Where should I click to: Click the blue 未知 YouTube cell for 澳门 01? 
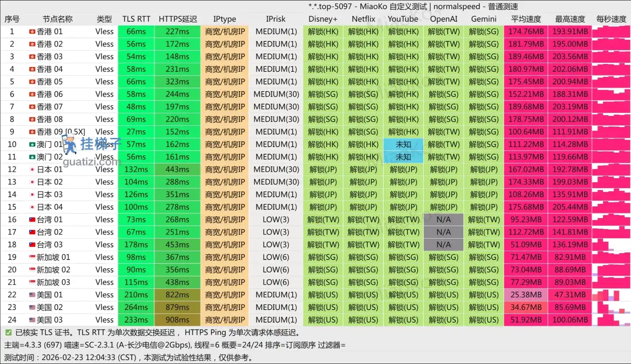click(403, 144)
